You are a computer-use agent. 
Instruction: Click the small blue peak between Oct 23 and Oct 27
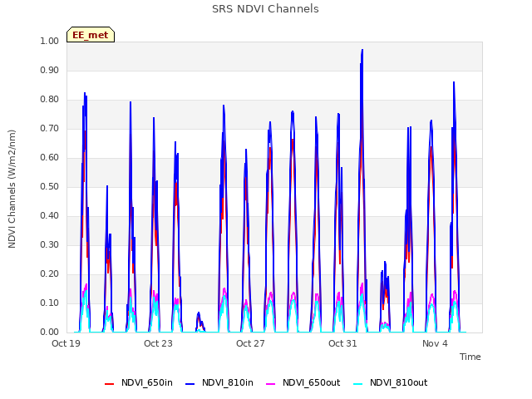pos(199,313)
